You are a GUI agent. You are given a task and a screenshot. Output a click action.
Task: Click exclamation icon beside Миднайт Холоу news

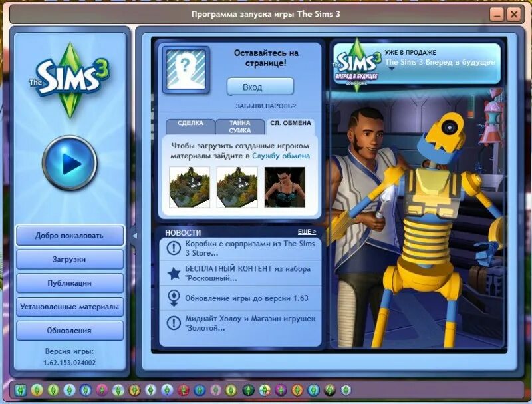coord(174,323)
